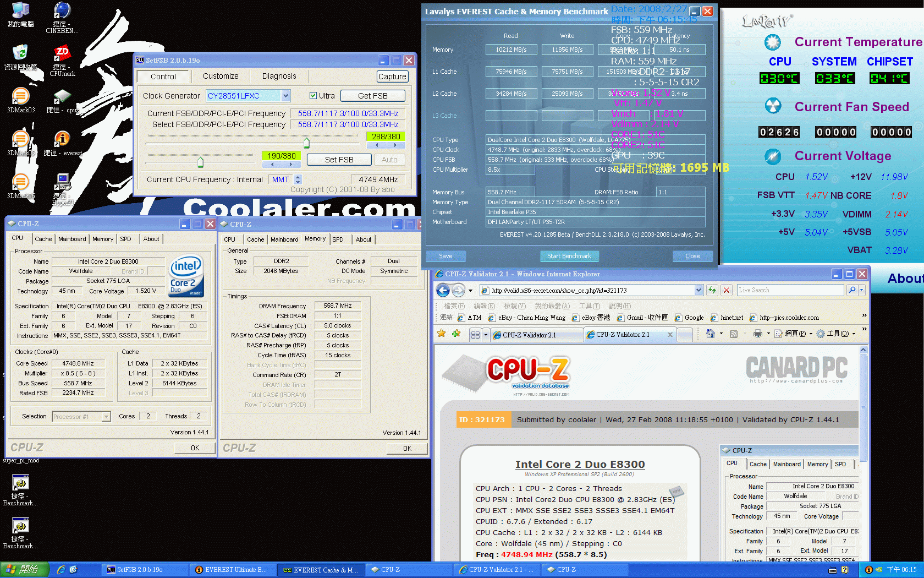This screenshot has width=924, height=578.
Task: Go back in Internet Explorer
Action: (443, 290)
